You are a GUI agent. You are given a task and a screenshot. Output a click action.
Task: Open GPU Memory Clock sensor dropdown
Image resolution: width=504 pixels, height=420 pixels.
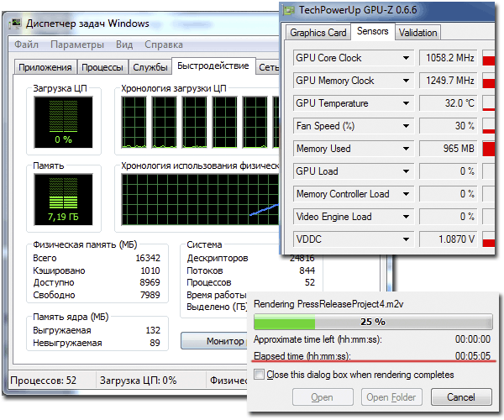pyautogui.click(x=406, y=81)
